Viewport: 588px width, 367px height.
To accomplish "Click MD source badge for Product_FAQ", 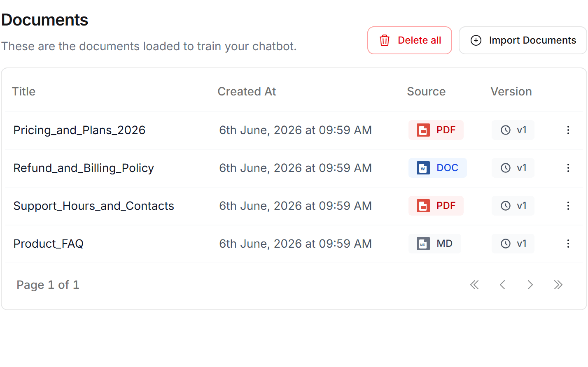I will click(435, 244).
